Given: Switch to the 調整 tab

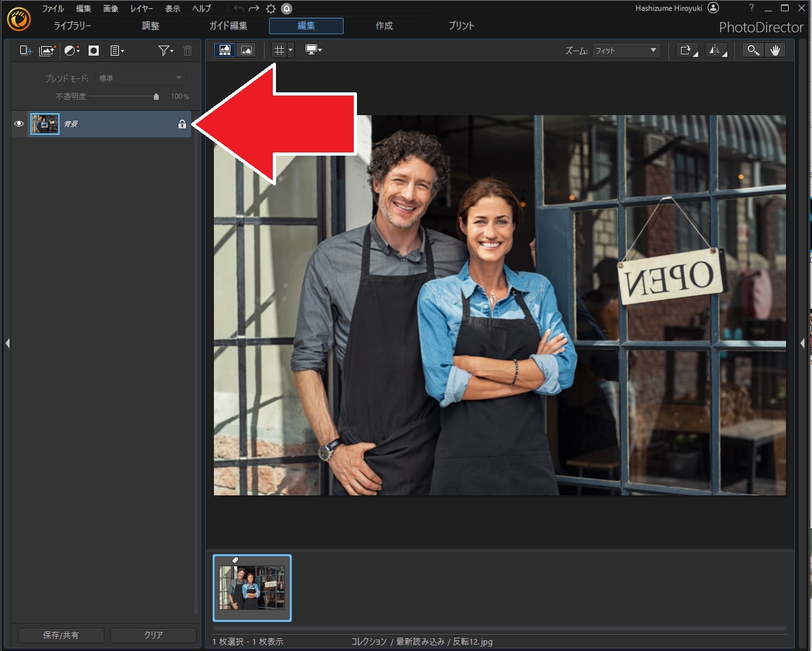Looking at the screenshot, I should 151,26.
